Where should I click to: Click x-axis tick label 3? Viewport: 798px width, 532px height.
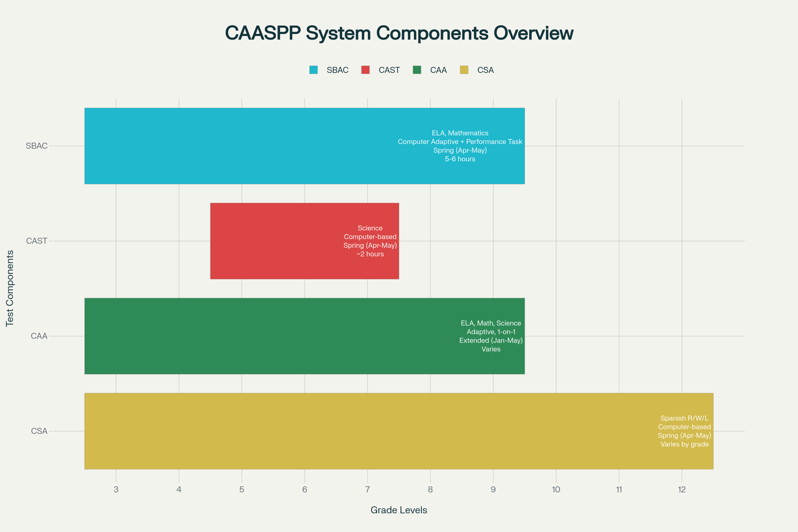pos(116,490)
